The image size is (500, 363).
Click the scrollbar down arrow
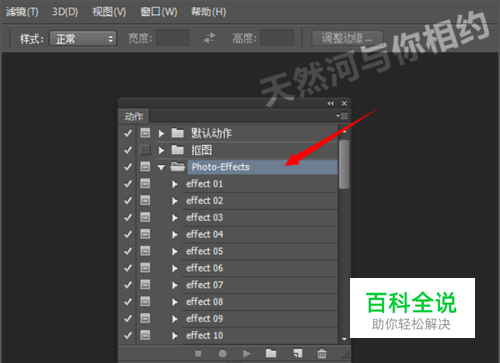344,339
